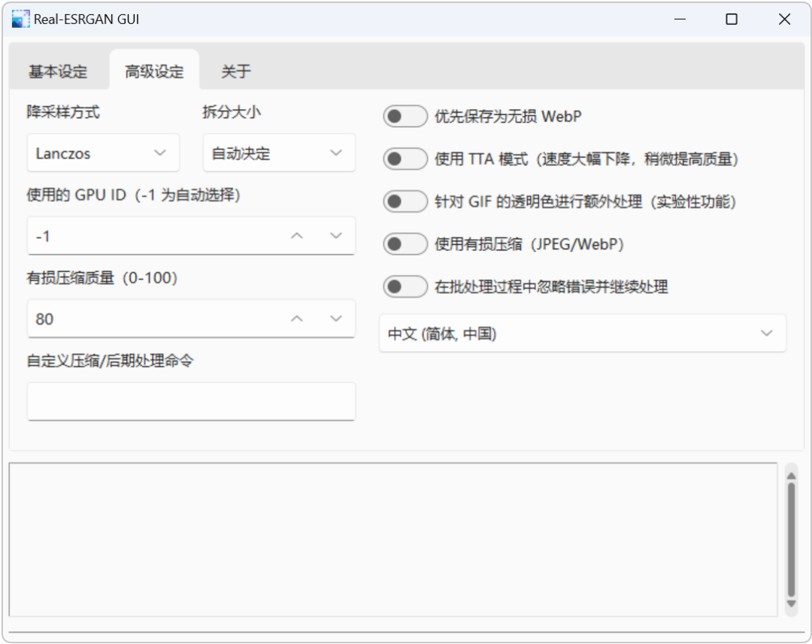Screen dimensions: 812x644
Task: Click the log area scrollbar thumb
Action: (x=791, y=540)
